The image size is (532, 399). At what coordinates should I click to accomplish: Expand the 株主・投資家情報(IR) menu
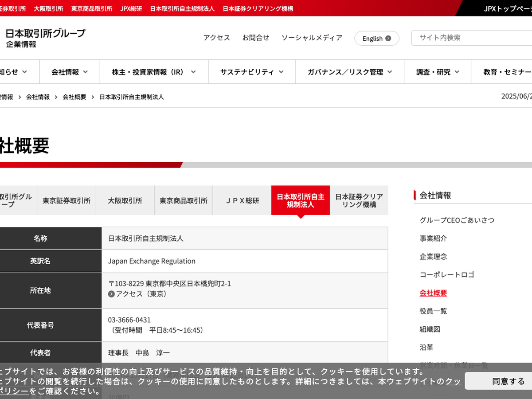click(x=154, y=72)
